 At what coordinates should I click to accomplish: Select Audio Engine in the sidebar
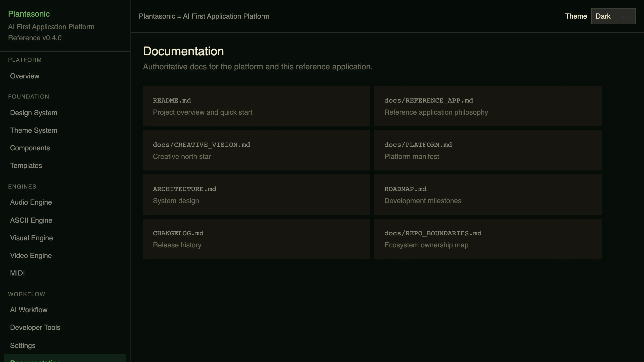[65, 202]
